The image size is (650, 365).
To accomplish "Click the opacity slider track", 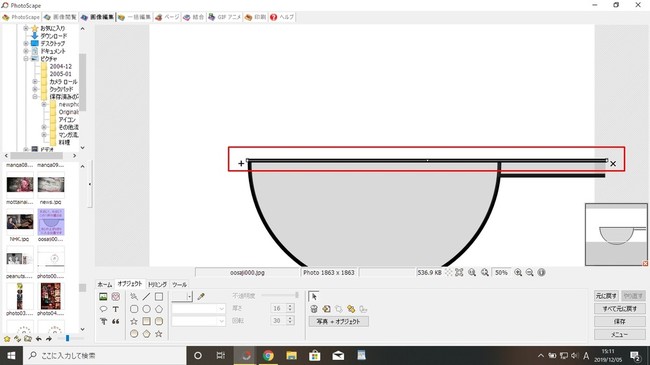I will coord(280,295).
